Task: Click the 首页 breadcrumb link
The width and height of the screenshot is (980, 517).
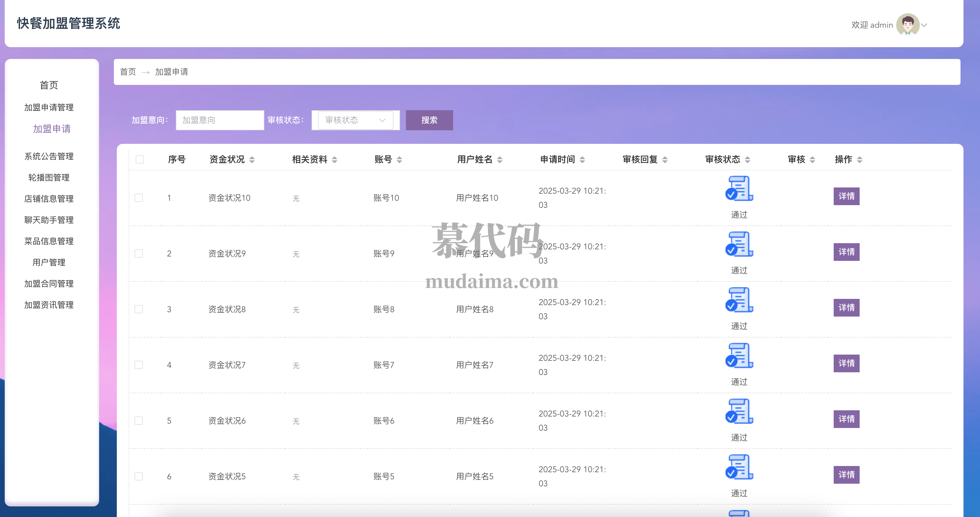Action: (128, 72)
